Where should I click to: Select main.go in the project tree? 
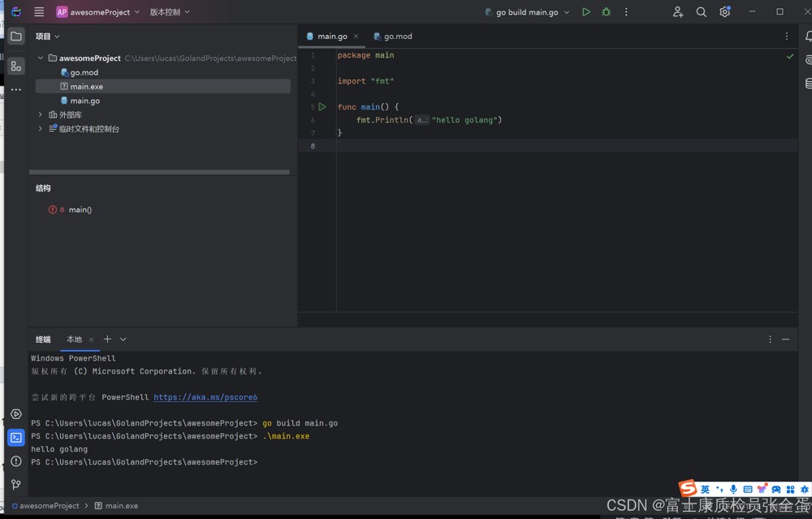pos(84,101)
